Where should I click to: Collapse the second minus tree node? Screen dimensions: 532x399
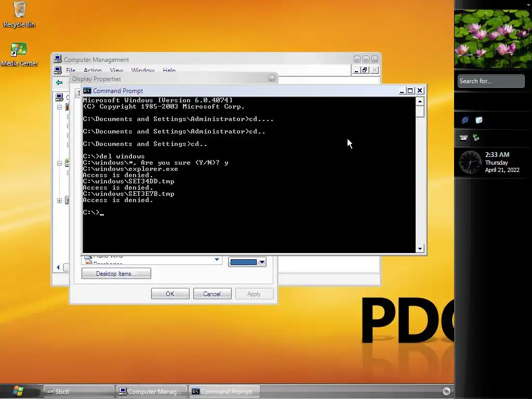point(59,163)
